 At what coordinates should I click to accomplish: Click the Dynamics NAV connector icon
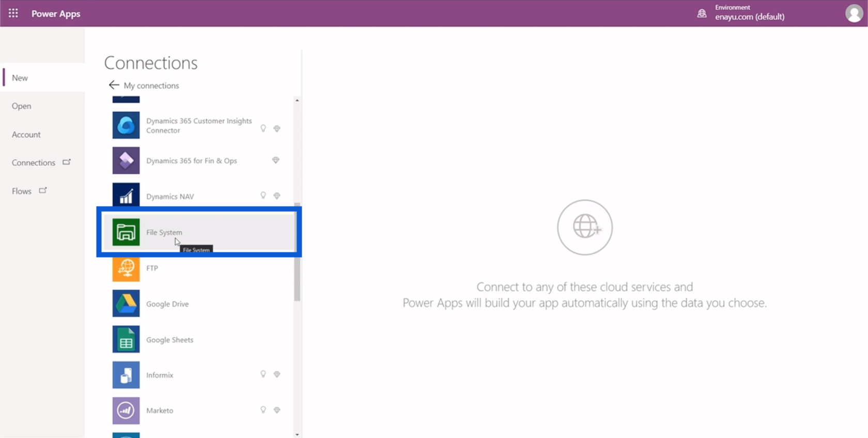click(126, 195)
